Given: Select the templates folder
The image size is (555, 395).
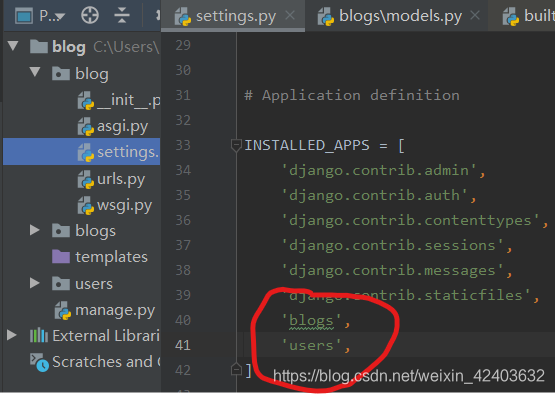Looking at the screenshot, I should [x=100, y=257].
